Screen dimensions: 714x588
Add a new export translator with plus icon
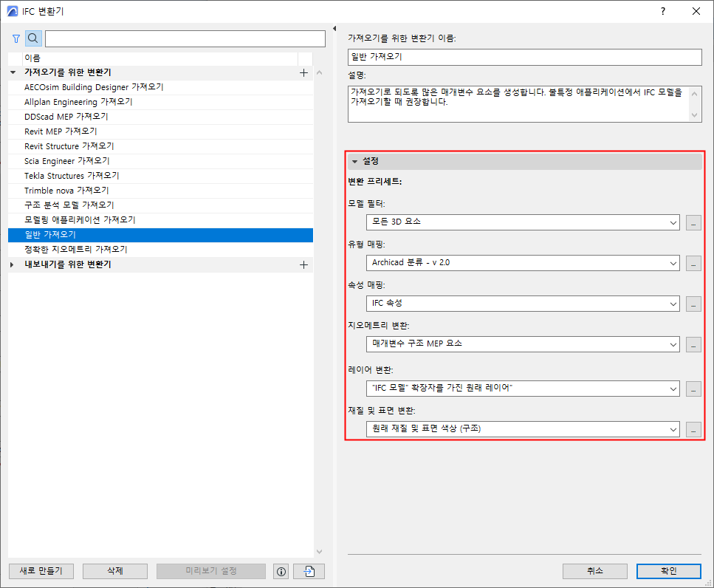[303, 264]
